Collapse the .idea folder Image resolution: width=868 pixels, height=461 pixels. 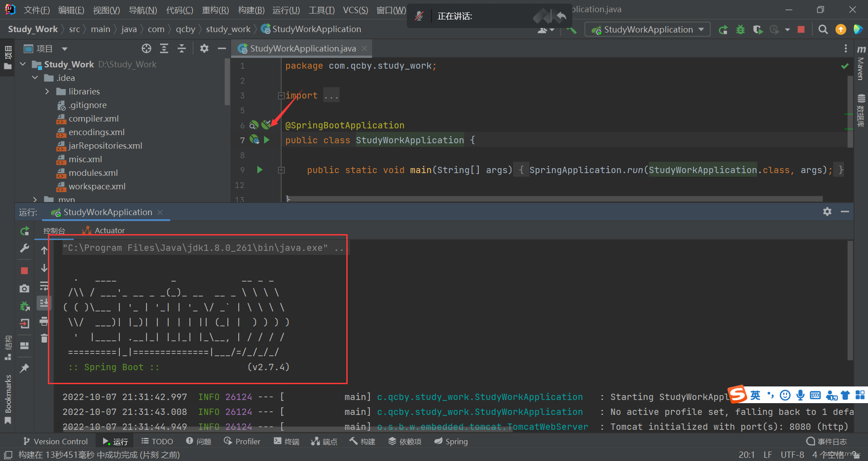[x=35, y=78]
